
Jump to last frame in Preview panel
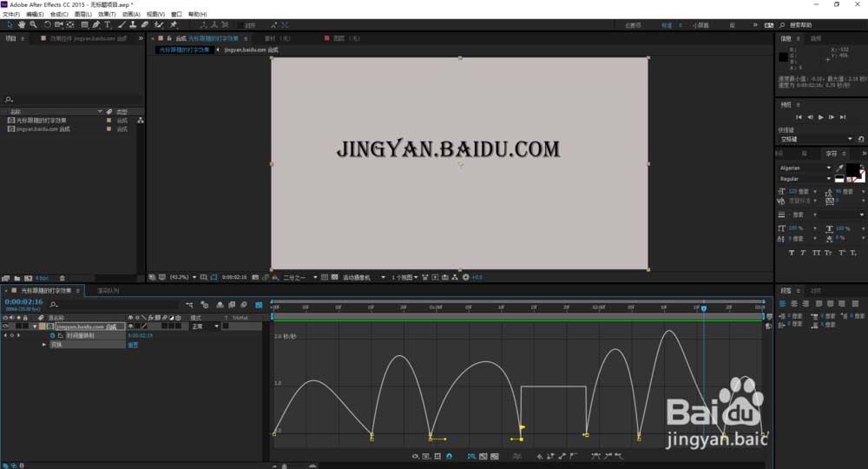[843, 117]
